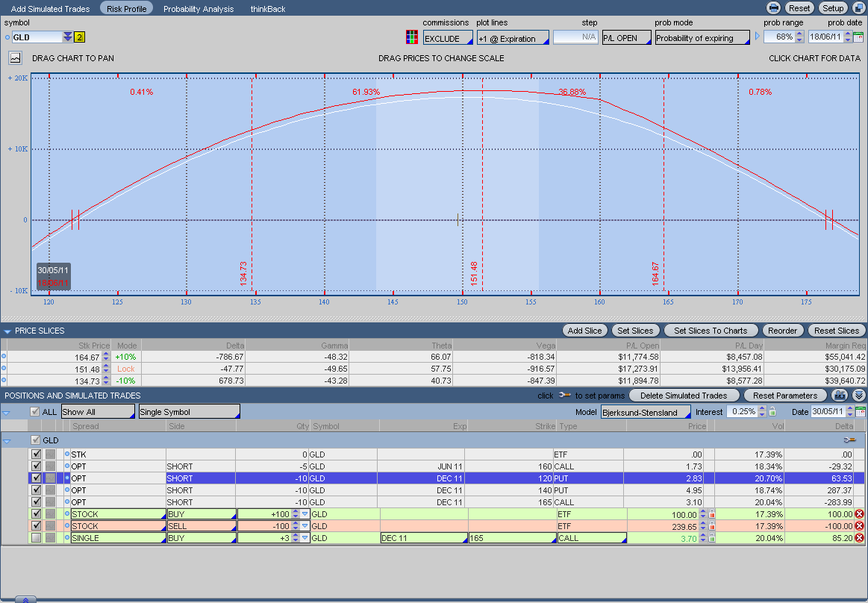This screenshot has height=603, width=868.
Task: Remove the simulated SINGLE call trade with red X
Action: pyautogui.click(x=858, y=538)
